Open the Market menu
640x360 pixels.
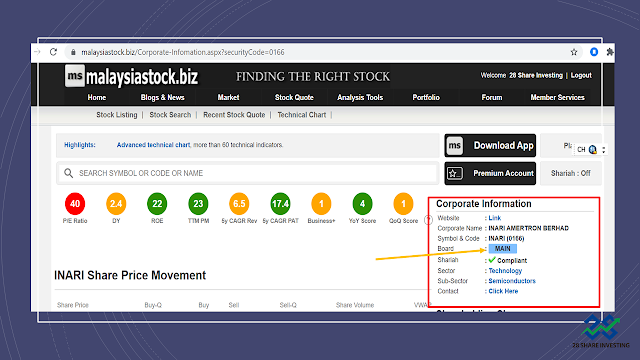tap(228, 98)
